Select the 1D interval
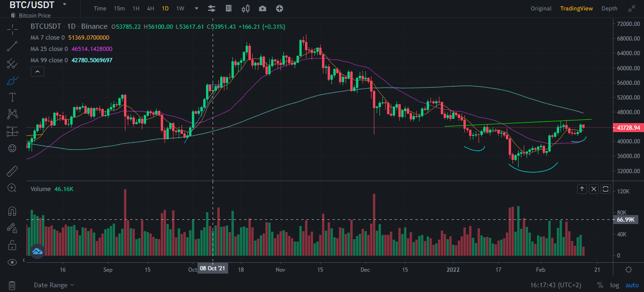This screenshot has height=292, width=644. [x=165, y=8]
